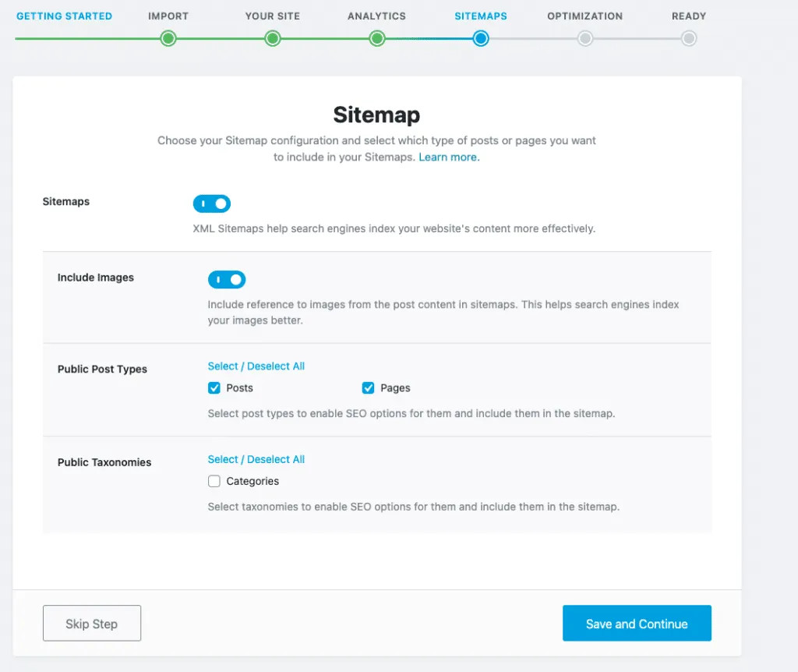Select the Optimization step label

pyautogui.click(x=585, y=16)
